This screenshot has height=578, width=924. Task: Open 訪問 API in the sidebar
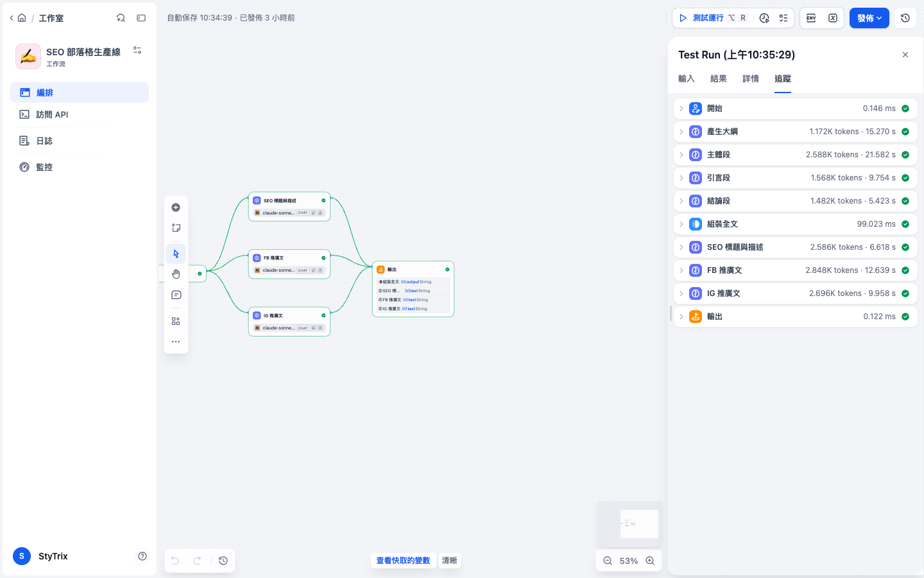pyautogui.click(x=80, y=114)
